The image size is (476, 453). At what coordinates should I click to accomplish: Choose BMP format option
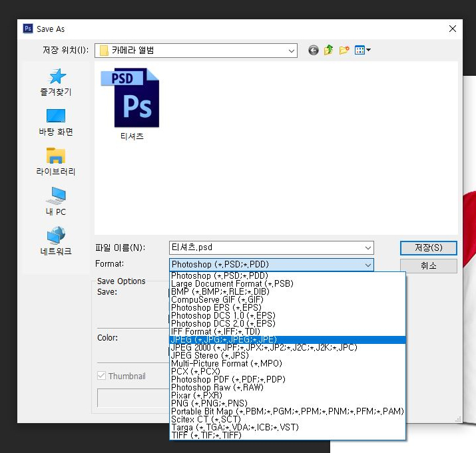tap(287, 291)
